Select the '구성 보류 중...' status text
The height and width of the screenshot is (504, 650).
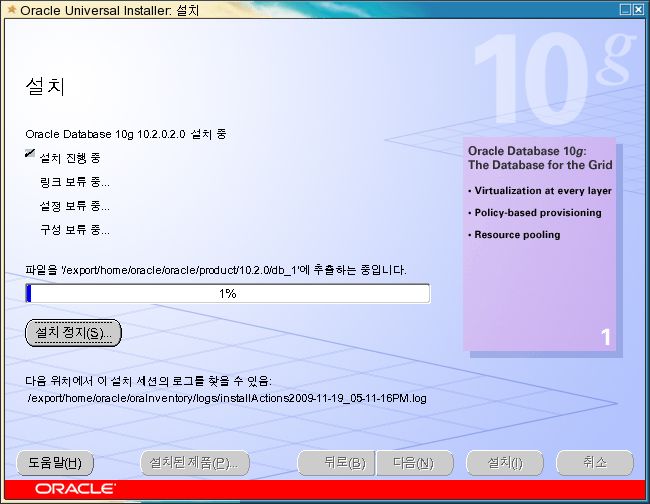[75, 230]
